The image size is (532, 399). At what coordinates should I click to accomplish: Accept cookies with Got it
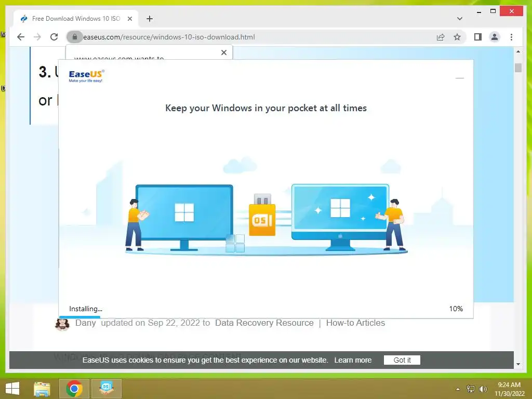[402, 360]
